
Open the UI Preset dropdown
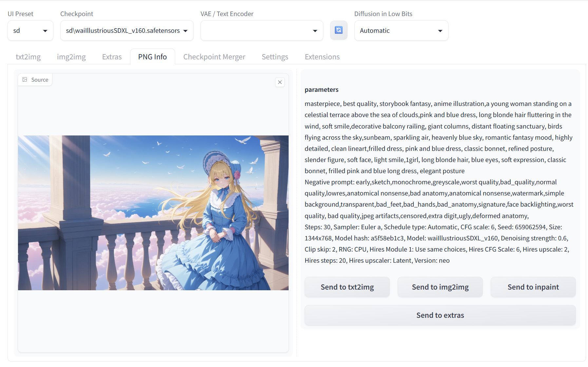click(x=30, y=31)
